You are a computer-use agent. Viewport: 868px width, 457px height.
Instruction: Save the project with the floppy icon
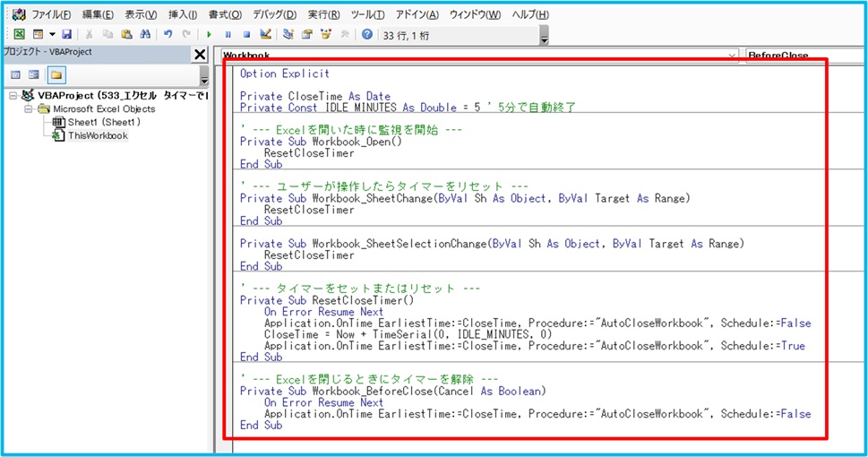pyautogui.click(x=66, y=34)
